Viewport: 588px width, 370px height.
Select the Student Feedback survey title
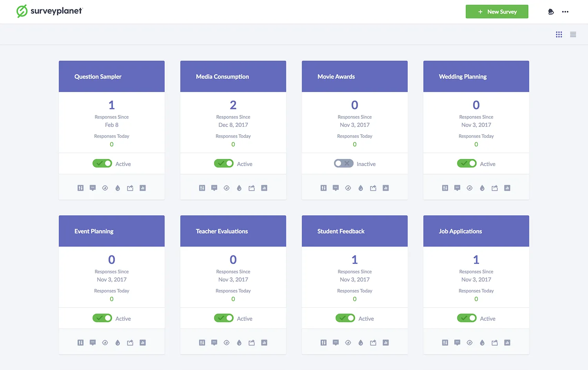tap(341, 231)
